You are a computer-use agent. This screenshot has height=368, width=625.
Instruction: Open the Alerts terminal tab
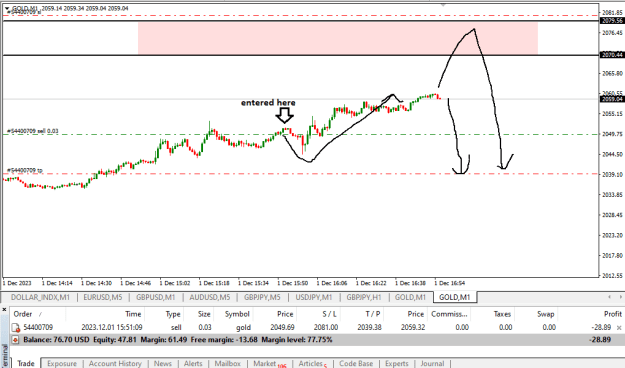pyautogui.click(x=193, y=363)
